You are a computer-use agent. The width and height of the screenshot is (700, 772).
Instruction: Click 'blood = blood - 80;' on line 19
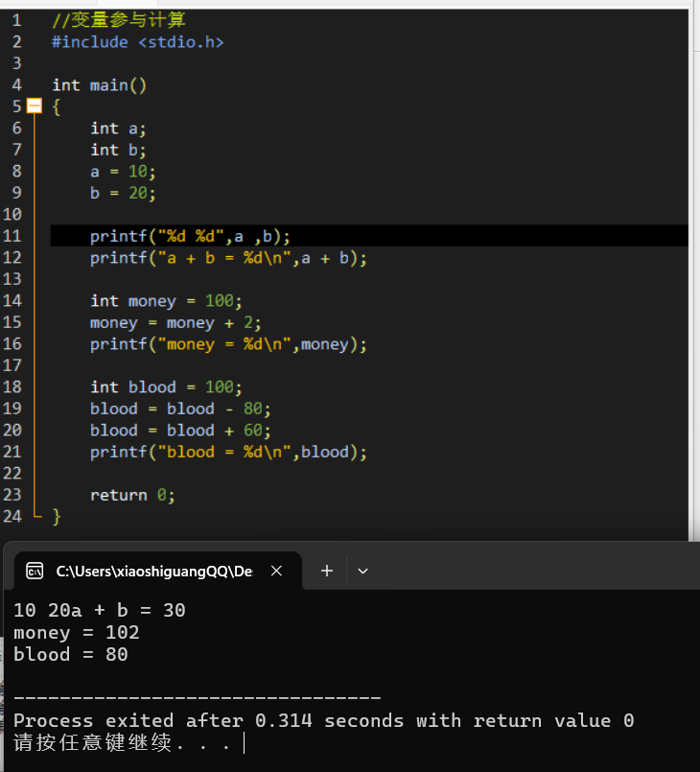coord(180,409)
